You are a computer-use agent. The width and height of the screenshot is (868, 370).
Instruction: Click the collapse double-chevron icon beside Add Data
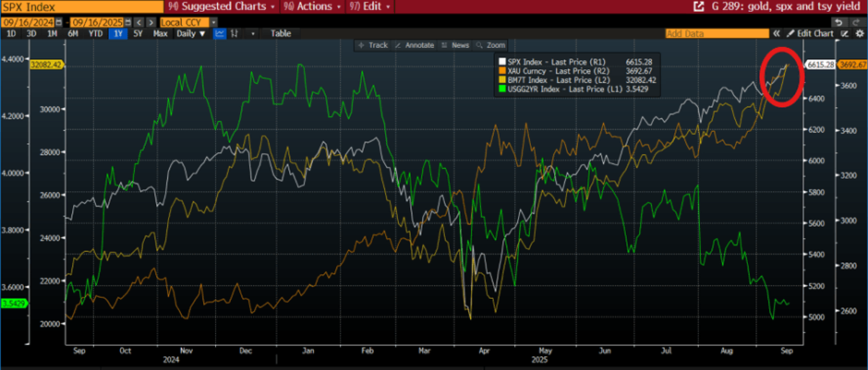click(778, 33)
